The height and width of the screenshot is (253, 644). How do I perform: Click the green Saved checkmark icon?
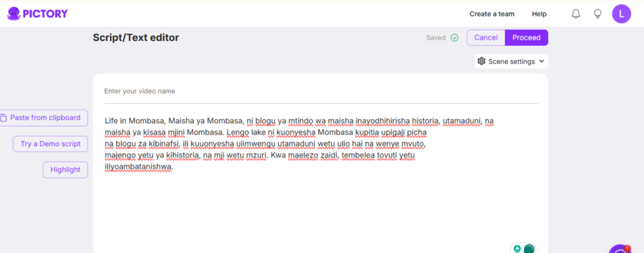(x=454, y=38)
